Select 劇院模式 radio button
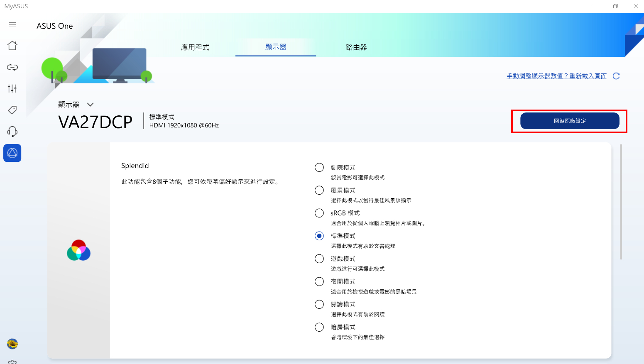The height and width of the screenshot is (364, 644). 319,168
